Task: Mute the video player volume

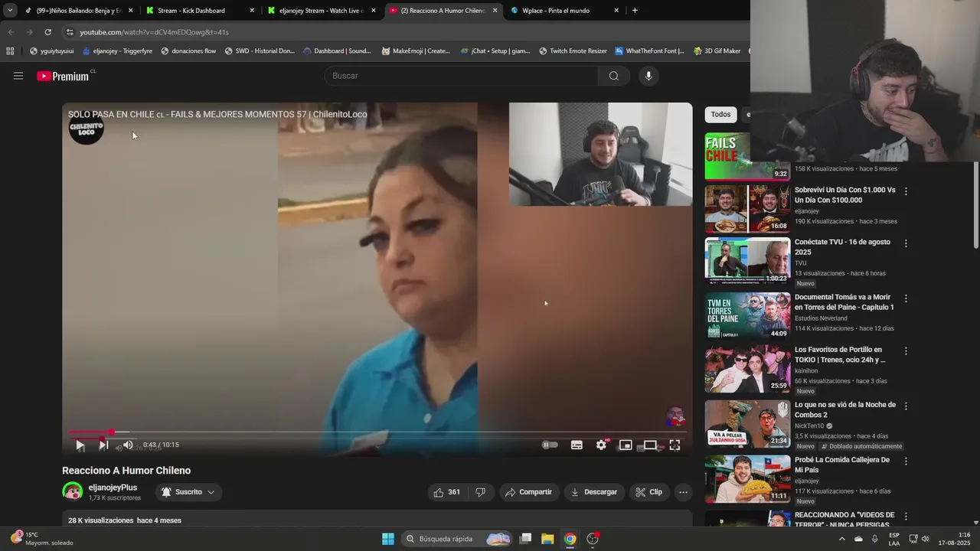Action: [128, 445]
